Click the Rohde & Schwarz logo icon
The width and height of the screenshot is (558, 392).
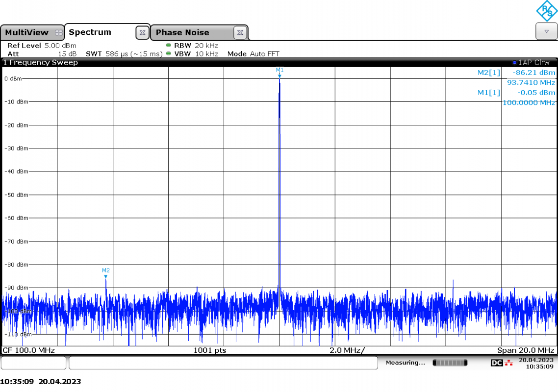(547, 11)
